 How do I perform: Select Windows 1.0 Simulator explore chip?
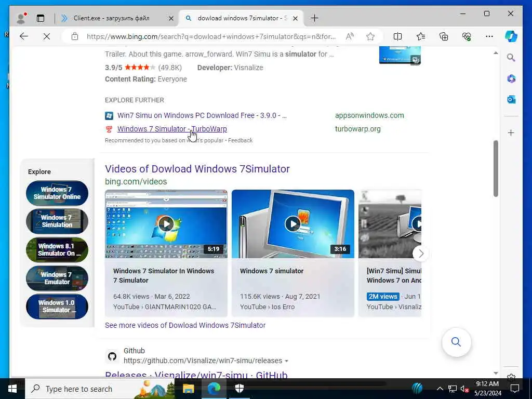(x=57, y=307)
